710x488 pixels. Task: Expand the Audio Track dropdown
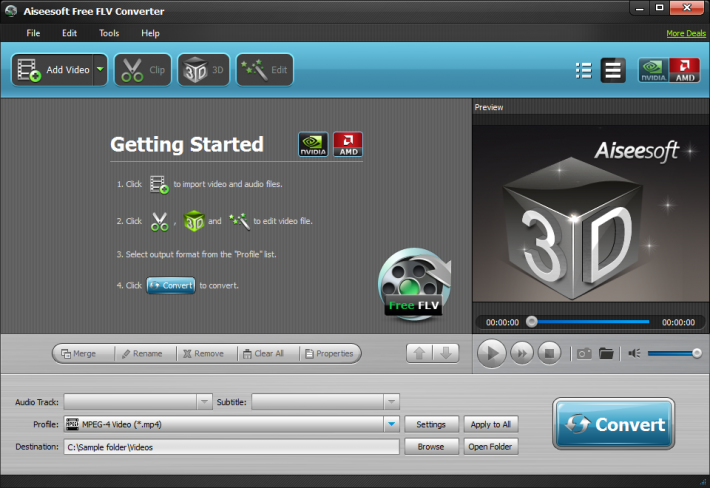pos(204,402)
